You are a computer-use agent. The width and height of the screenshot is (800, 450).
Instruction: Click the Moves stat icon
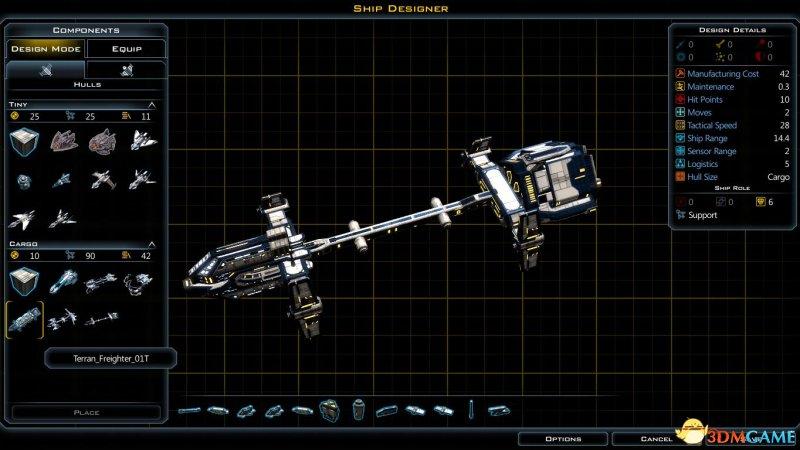click(680, 112)
